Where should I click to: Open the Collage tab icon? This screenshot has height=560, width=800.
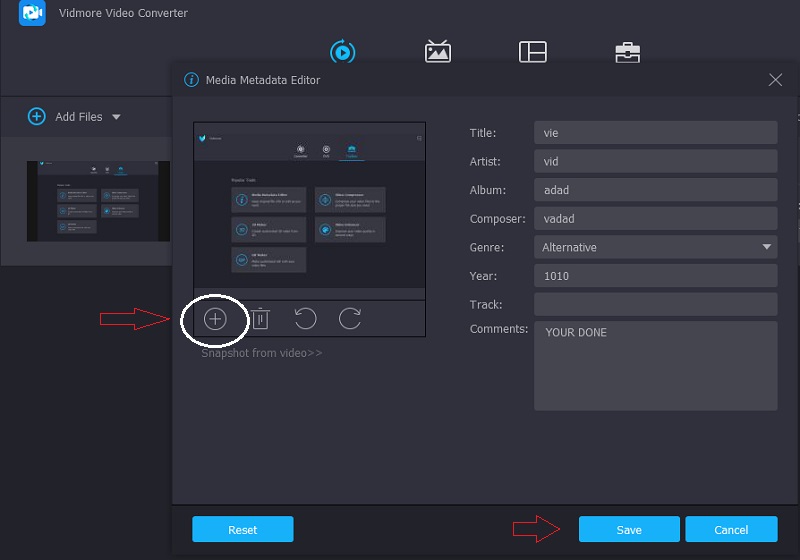(532, 52)
